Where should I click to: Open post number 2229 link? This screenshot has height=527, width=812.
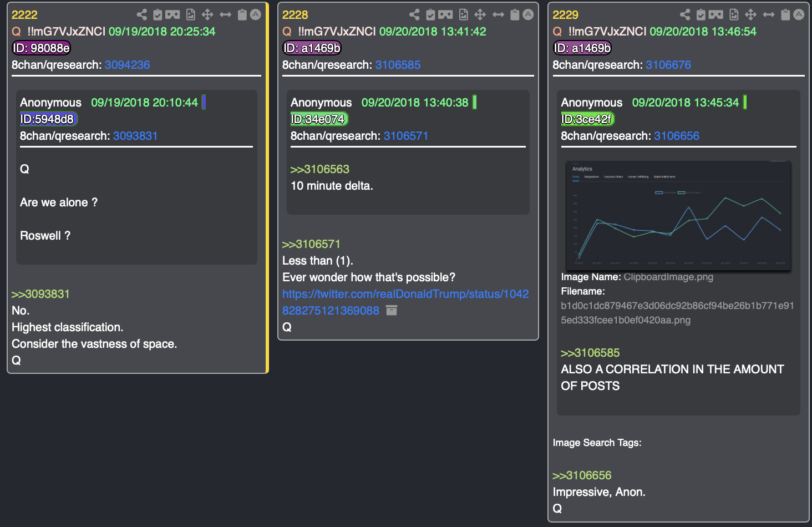tap(566, 15)
